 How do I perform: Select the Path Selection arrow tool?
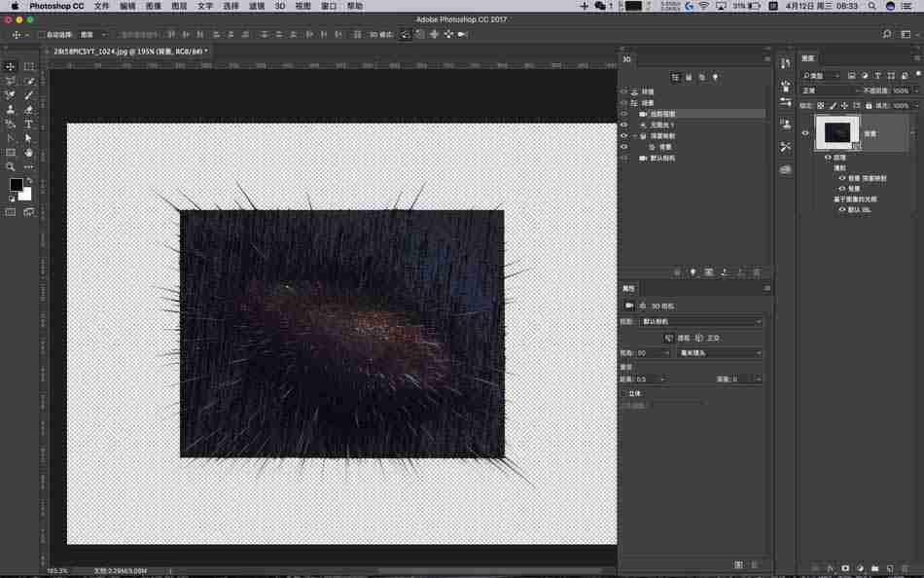tap(29, 138)
